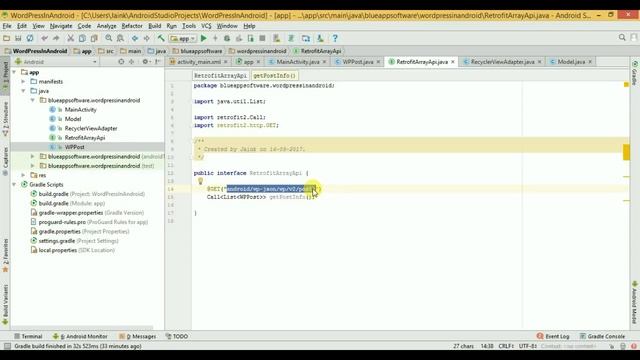Open the Navigate menu
640x360 pixels.
click(x=61, y=26)
